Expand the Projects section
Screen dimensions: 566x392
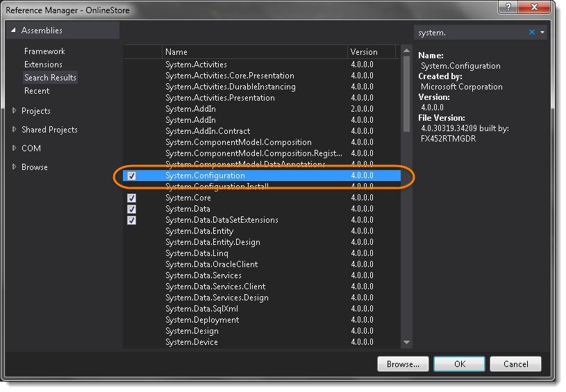point(15,111)
